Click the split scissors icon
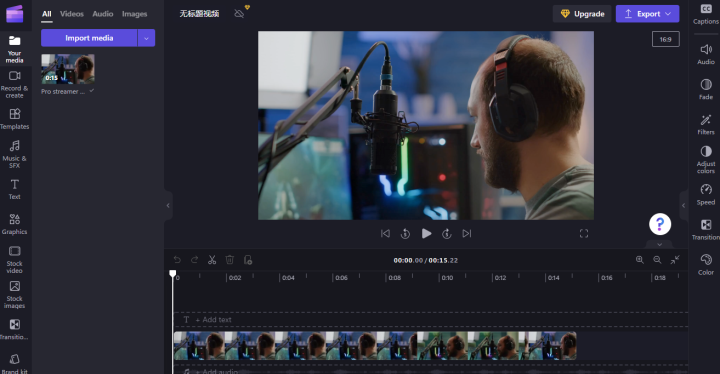720x374 pixels. tap(212, 260)
